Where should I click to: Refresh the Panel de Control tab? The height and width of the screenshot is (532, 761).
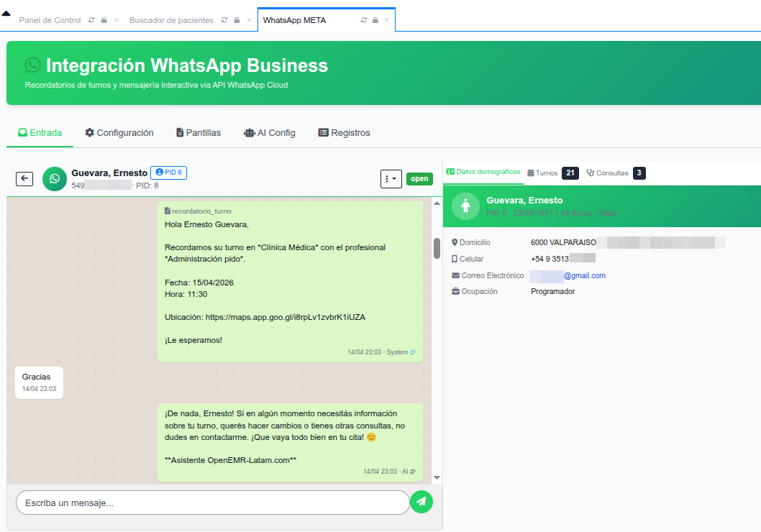[91, 20]
